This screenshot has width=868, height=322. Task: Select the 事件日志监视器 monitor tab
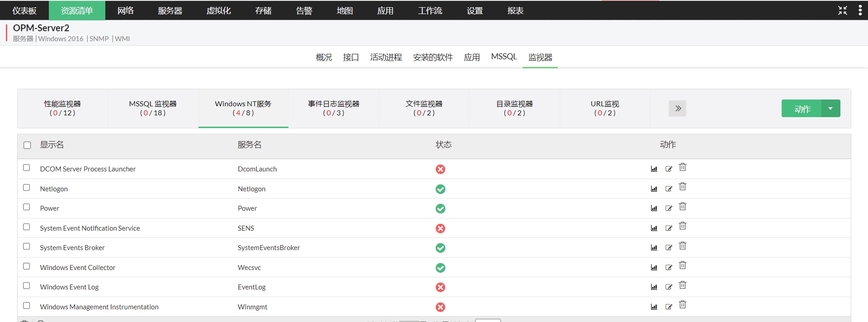pyautogui.click(x=334, y=109)
